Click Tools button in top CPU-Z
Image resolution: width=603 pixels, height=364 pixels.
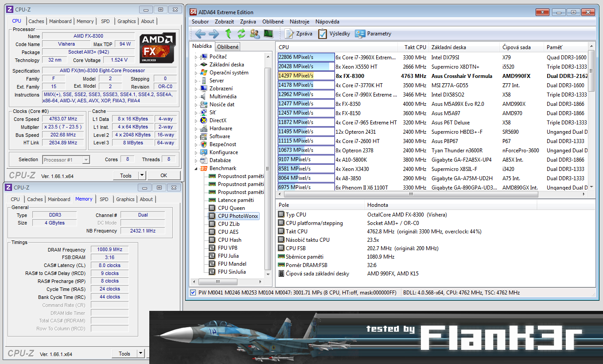[126, 175]
